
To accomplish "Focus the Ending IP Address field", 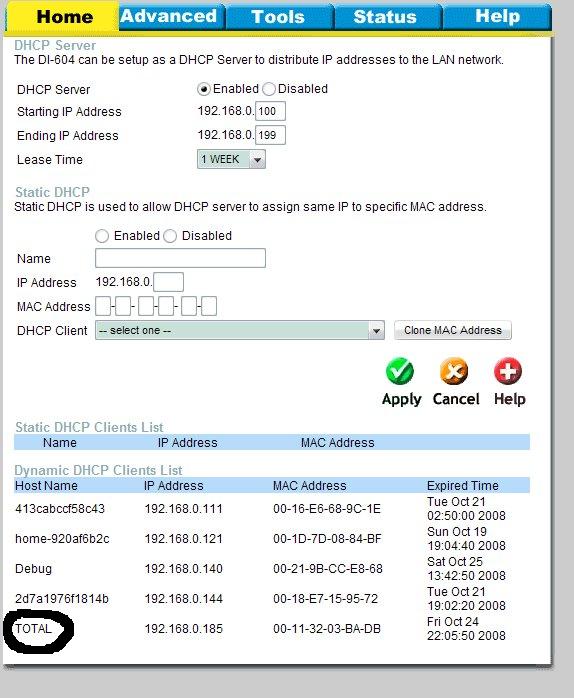I will [x=270, y=135].
